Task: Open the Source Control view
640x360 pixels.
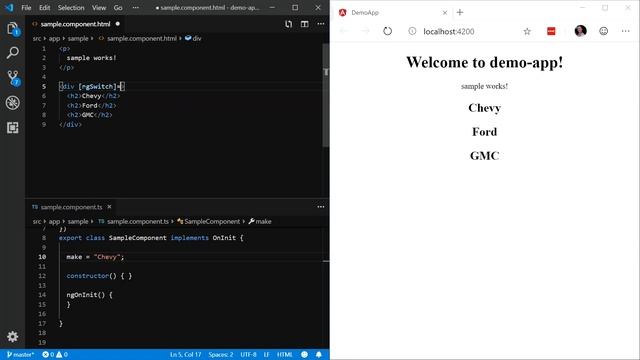Action: tap(13, 78)
